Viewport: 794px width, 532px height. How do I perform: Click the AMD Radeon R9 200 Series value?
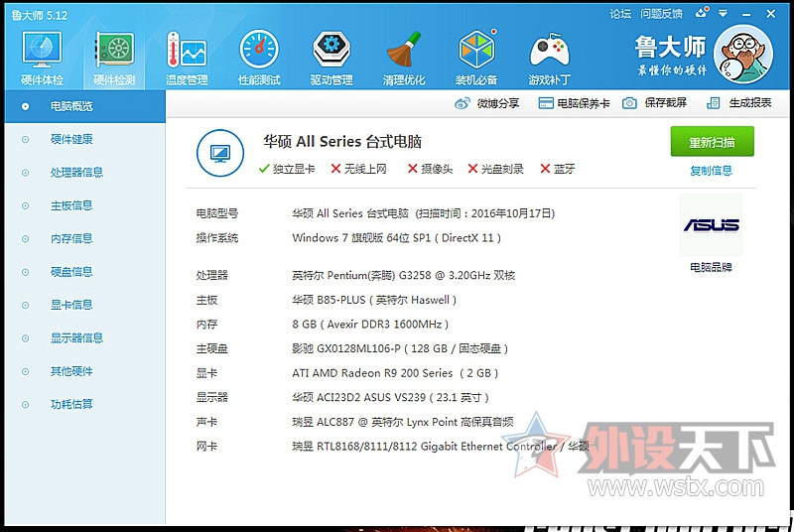pos(395,373)
